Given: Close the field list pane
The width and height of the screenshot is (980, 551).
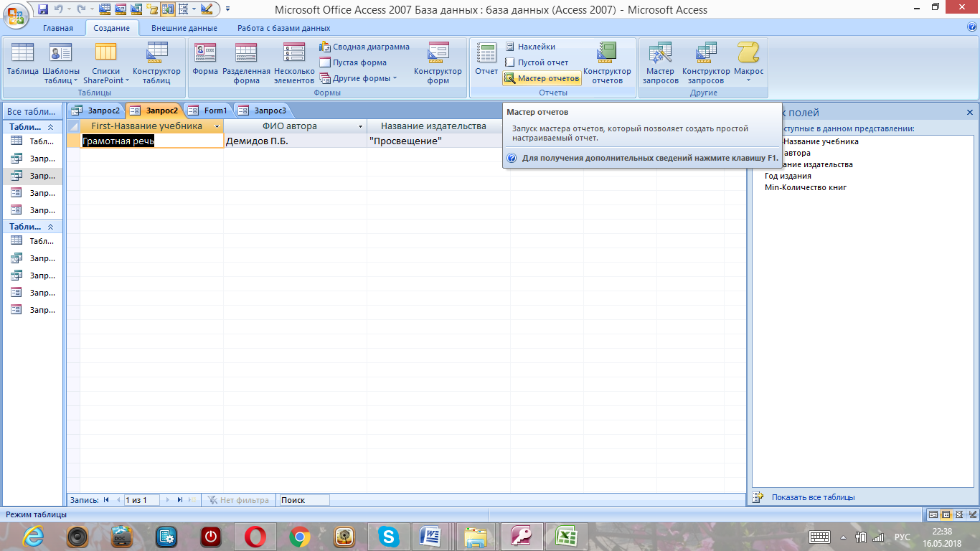Looking at the screenshot, I should (x=970, y=113).
